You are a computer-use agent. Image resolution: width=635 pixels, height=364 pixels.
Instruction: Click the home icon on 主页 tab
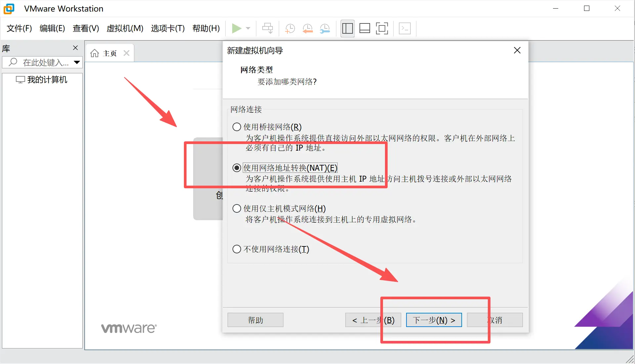pyautogui.click(x=95, y=53)
